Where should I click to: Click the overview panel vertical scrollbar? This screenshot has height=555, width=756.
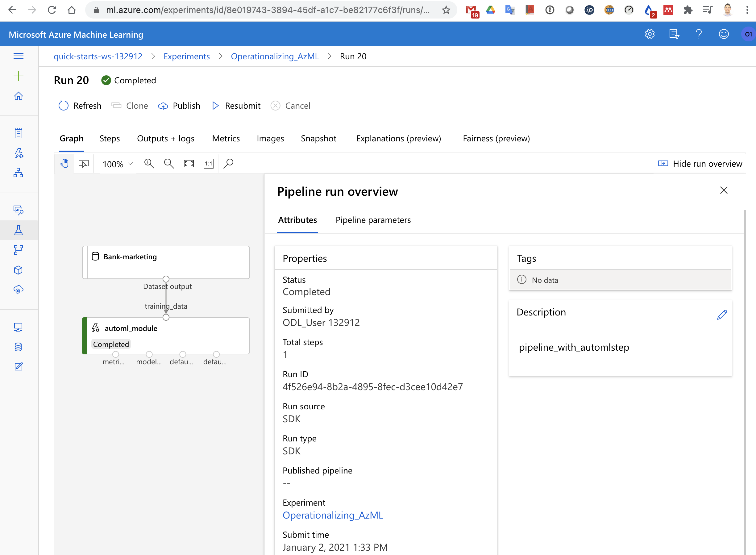click(745, 369)
